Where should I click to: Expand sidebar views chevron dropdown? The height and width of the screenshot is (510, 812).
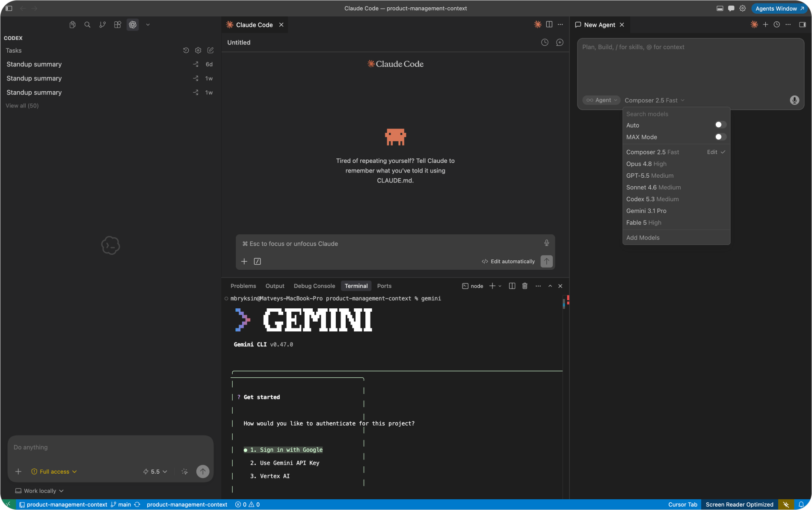click(x=148, y=25)
